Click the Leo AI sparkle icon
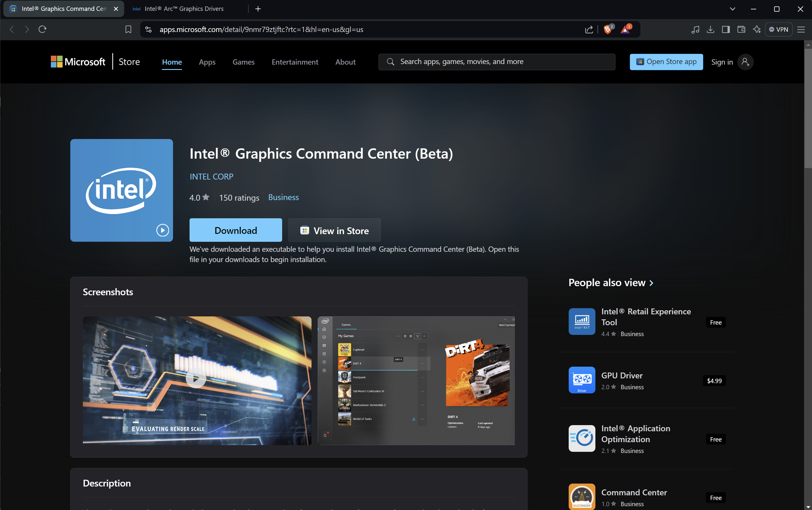 click(x=757, y=29)
